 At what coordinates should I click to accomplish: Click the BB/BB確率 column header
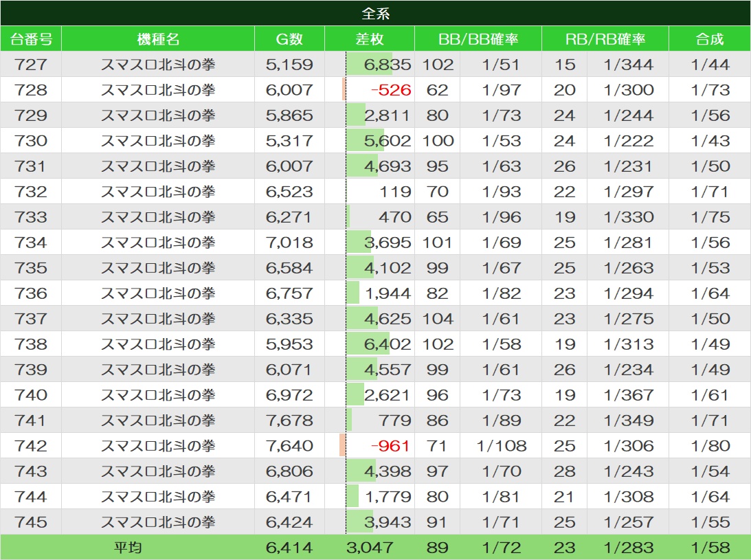(x=478, y=38)
